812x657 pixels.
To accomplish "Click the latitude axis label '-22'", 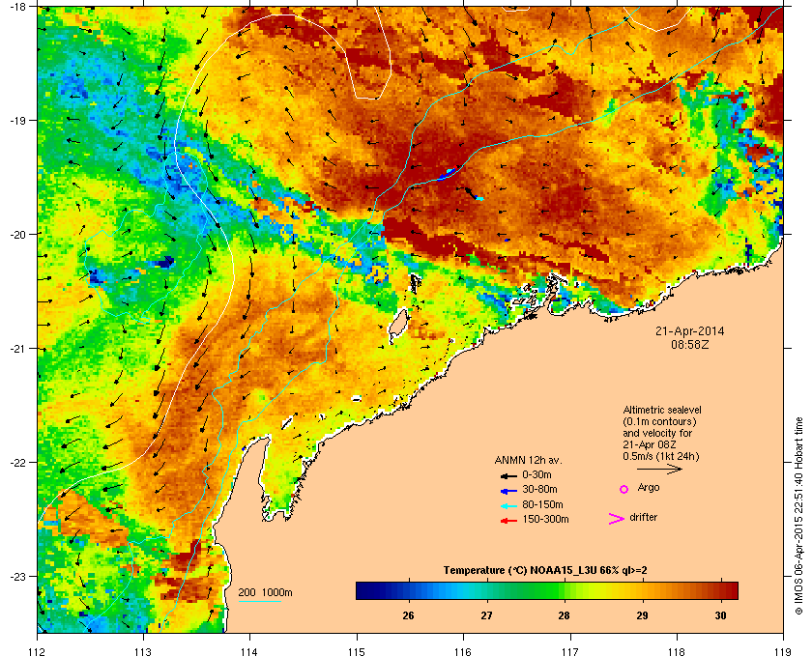I will (x=18, y=463).
